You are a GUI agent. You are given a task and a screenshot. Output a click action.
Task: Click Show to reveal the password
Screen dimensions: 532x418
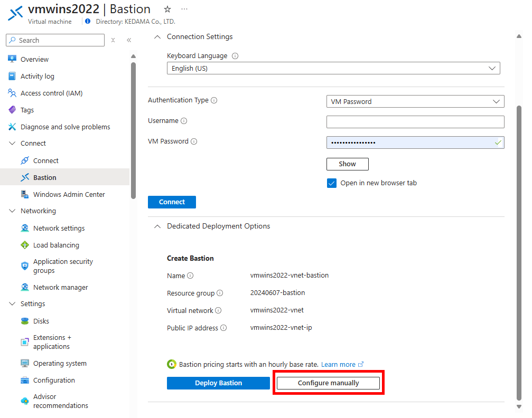(x=348, y=164)
